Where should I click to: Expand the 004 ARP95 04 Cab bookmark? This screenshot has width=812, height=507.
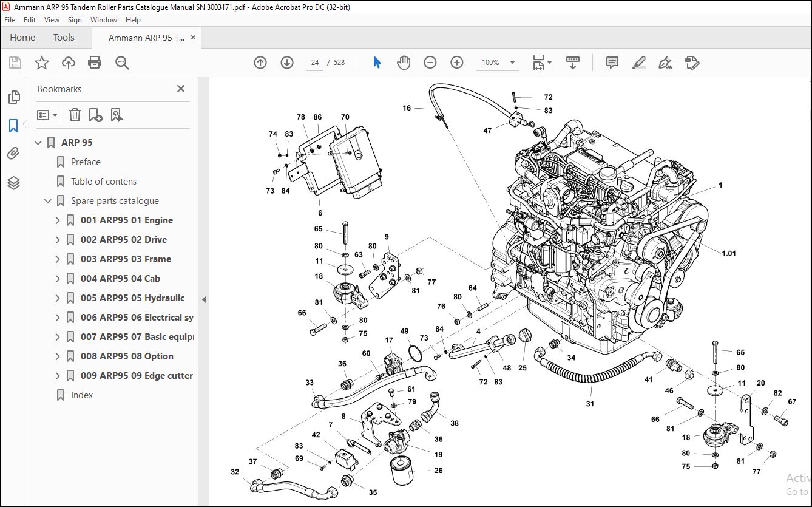[58, 279]
